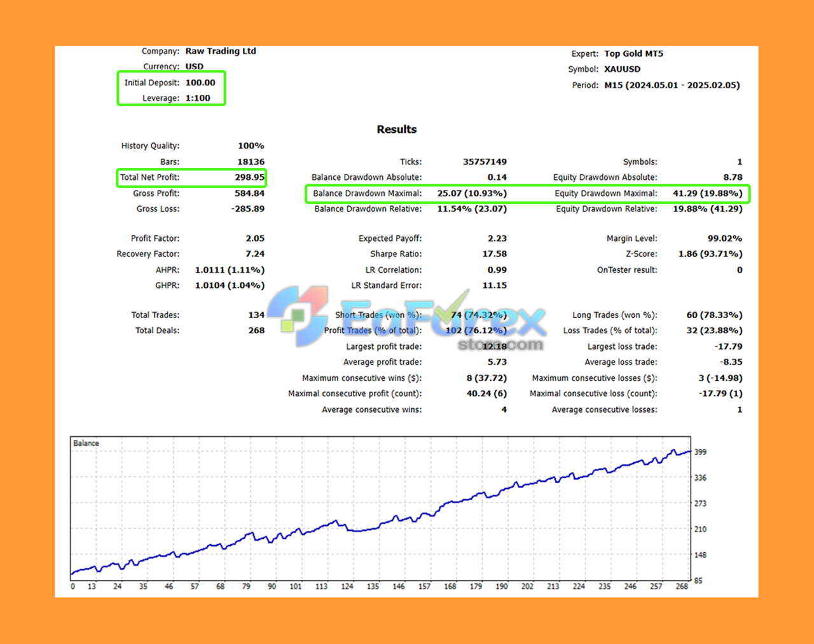
Task: Click Maximal consecutive profit value 40.24 (6)
Action: click(486, 394)
